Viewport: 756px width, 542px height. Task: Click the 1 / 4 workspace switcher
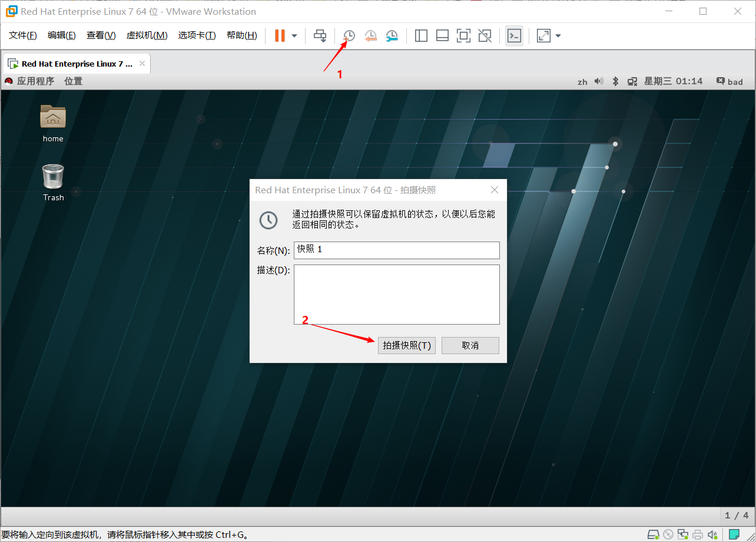[x=737, y=515]
